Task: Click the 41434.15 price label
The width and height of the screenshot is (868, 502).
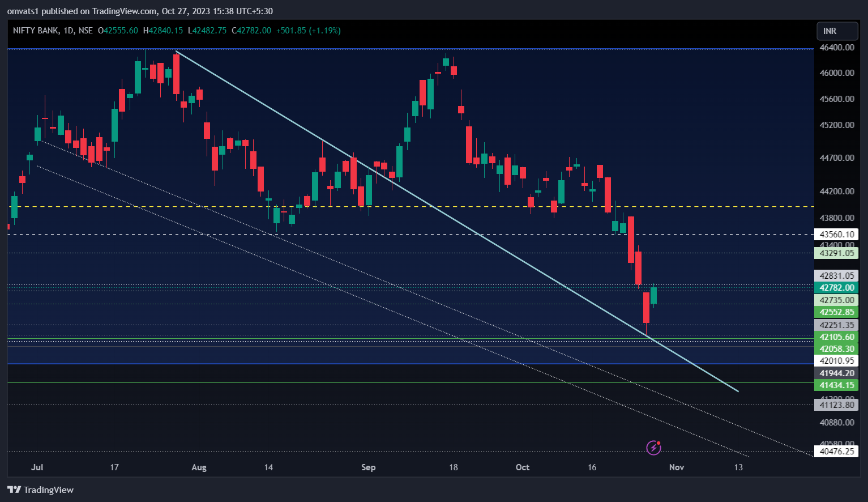Action: (x=836, y=385)
